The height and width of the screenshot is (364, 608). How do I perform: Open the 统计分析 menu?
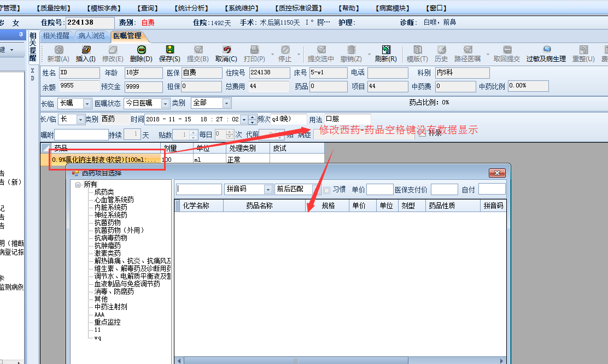pos(191,8)
